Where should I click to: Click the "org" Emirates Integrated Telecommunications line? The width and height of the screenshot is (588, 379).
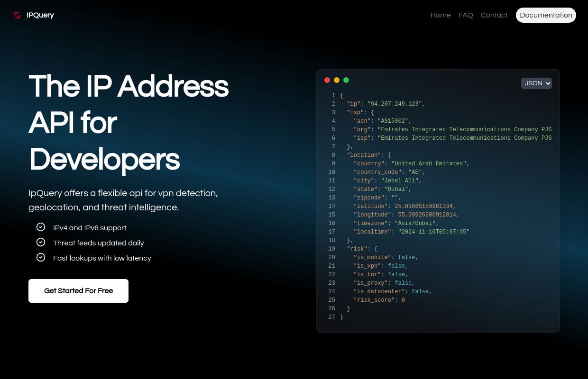[x=452, y=130]
